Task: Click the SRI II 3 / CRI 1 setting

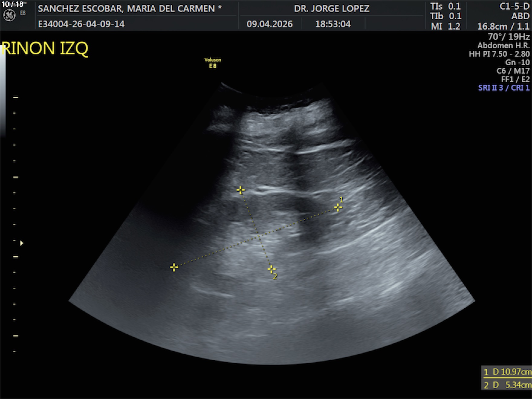Action: [504, 88]
